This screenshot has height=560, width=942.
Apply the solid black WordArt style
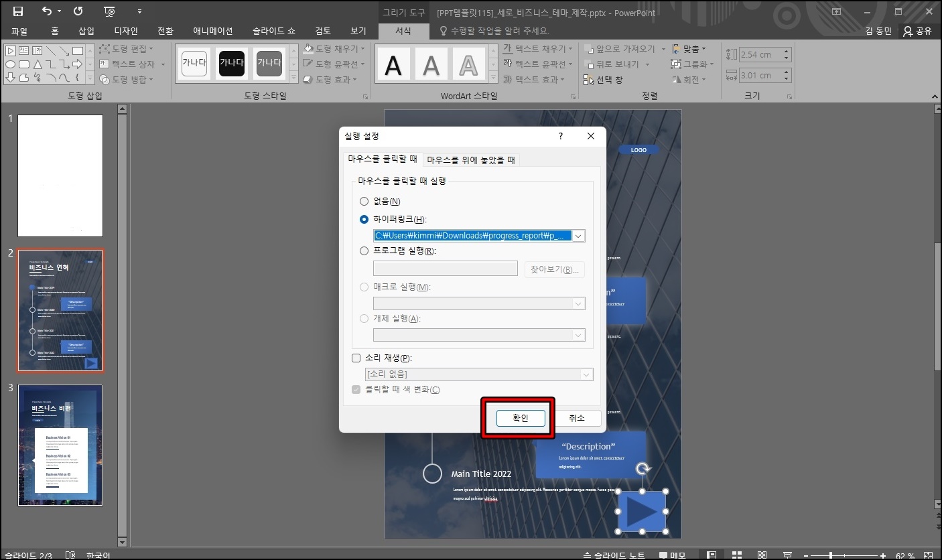[394, 65]
